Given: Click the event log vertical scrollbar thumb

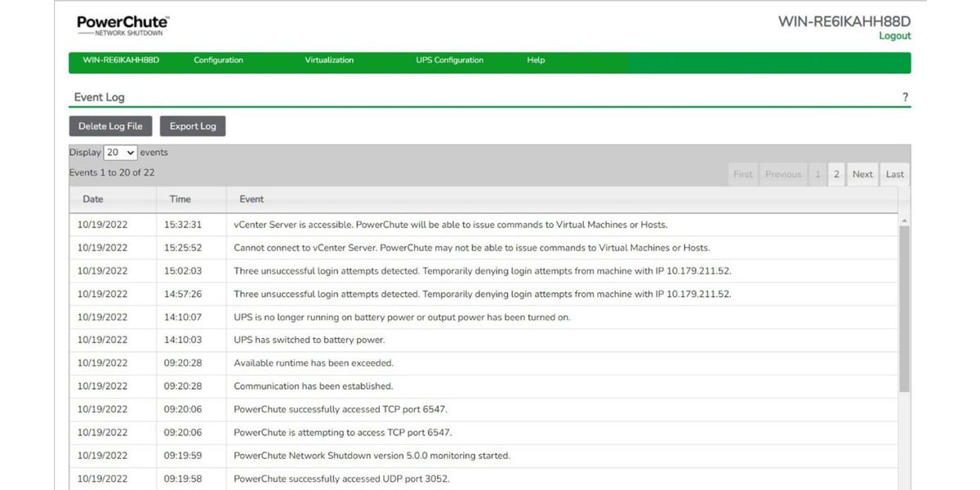Looking at the screenshot, I should [x=904, y=310].
